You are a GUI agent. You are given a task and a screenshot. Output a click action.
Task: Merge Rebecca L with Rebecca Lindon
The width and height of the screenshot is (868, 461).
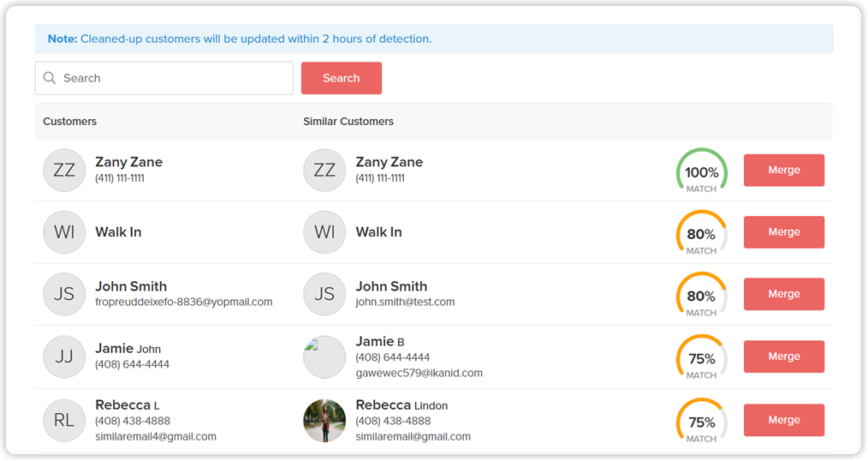[x=784, y=420]
